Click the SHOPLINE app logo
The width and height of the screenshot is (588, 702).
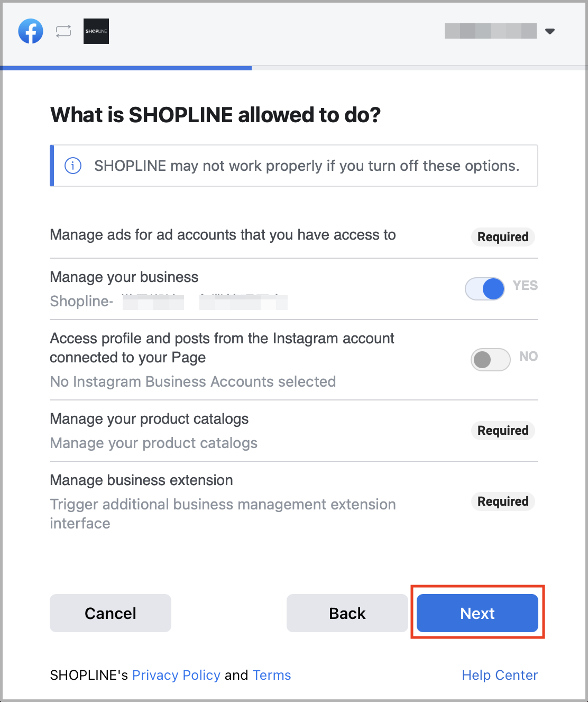click(96, 31)
